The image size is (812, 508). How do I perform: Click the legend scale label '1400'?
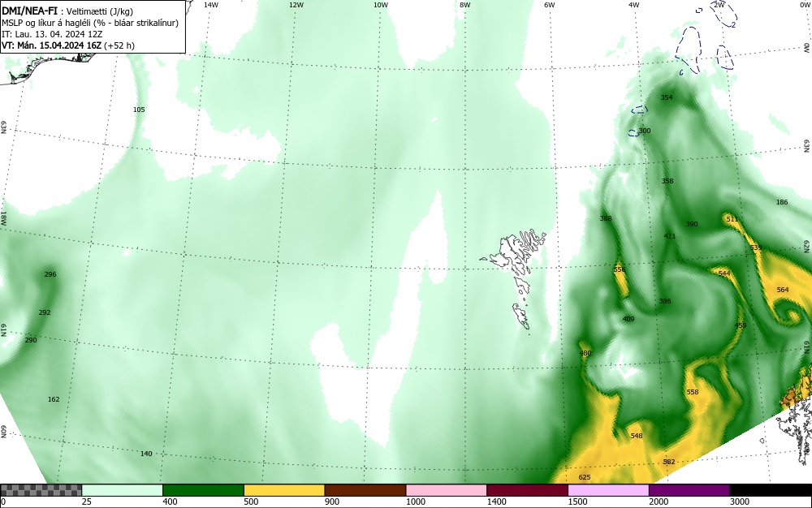pyautogui.click(x=497, y=502)
